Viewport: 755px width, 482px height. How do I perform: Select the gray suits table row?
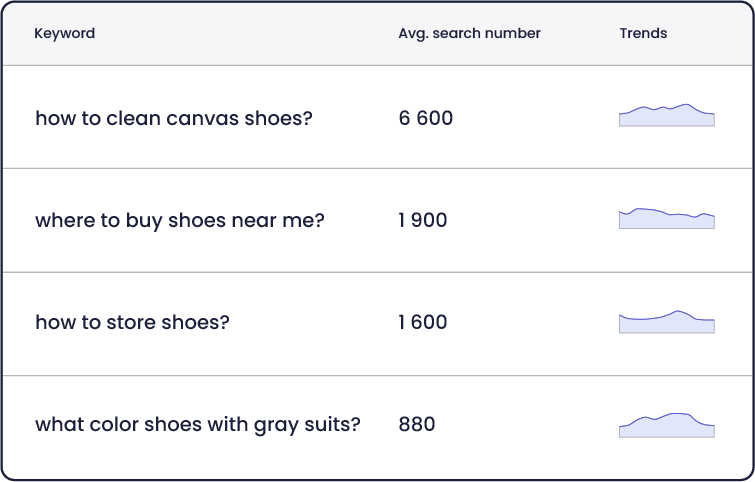coord(378,427)
